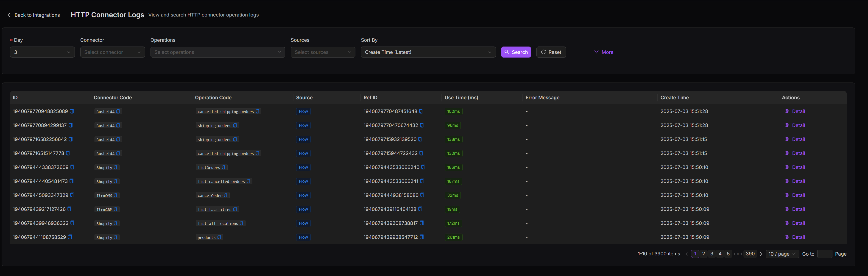This screenshot has width=868, height=276.
Task: Copy the ID of the first log row
Action: coord(72,111)
